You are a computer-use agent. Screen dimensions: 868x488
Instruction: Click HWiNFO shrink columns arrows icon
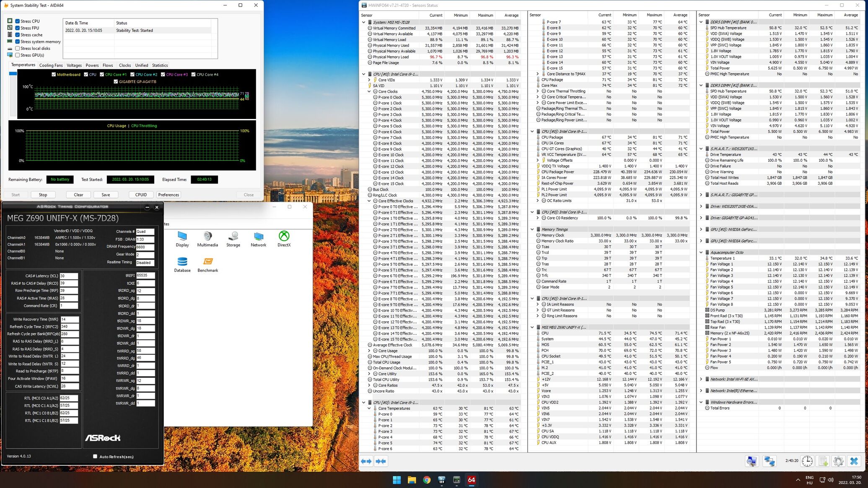381,461
